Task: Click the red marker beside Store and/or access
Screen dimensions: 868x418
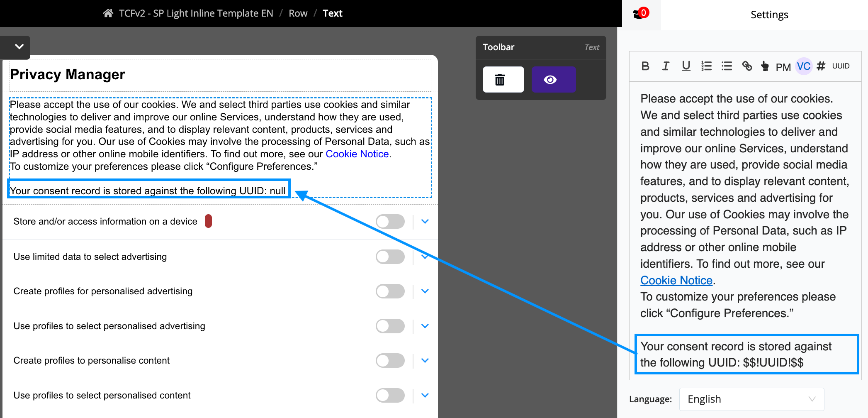Action: pos(209,221)
